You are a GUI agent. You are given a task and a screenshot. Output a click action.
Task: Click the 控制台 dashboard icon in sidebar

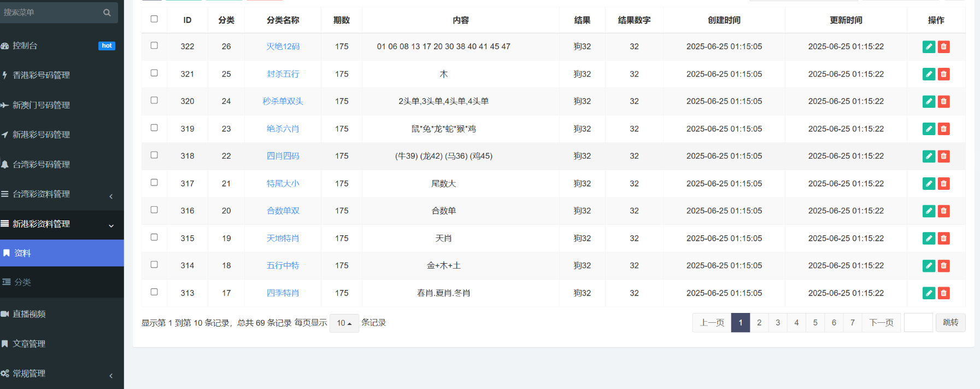click(5, 46)
